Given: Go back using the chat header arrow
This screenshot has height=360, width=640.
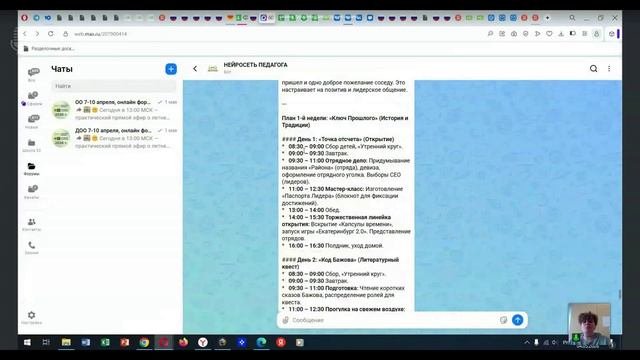Looking at the screenshot, I should [195, 69].
